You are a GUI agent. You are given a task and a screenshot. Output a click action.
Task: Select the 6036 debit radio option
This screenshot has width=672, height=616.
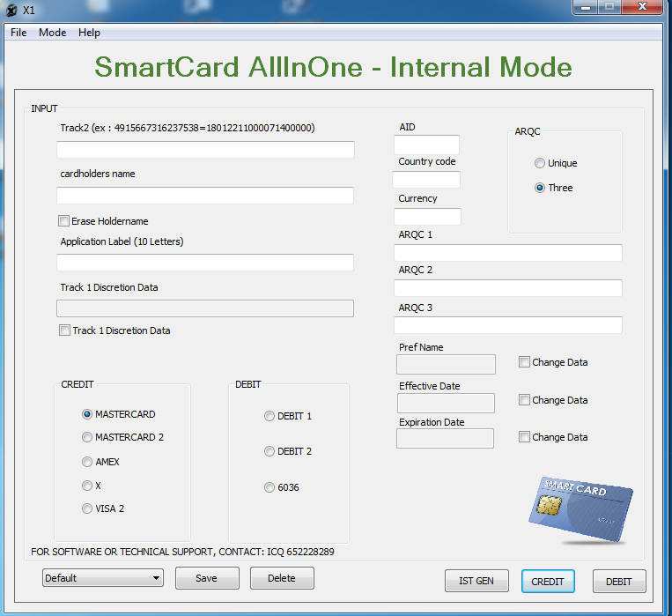pyautogui.click(x=270, y=487)
